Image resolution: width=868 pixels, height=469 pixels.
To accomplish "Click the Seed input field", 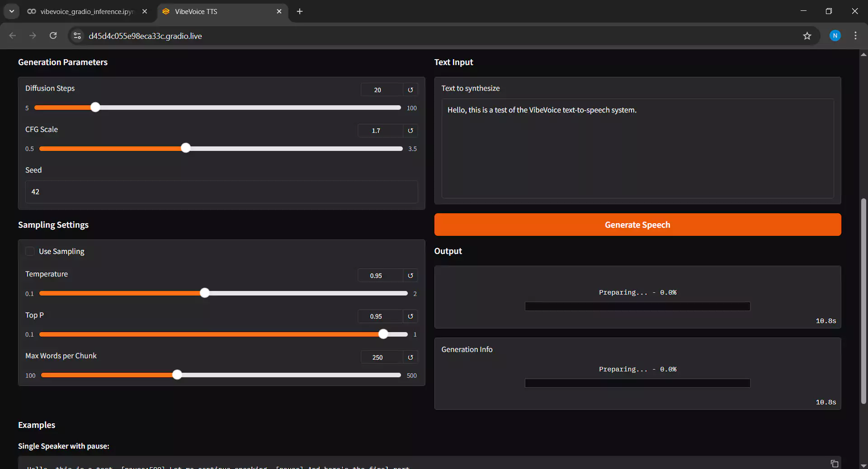I will [x=222, y=192].
